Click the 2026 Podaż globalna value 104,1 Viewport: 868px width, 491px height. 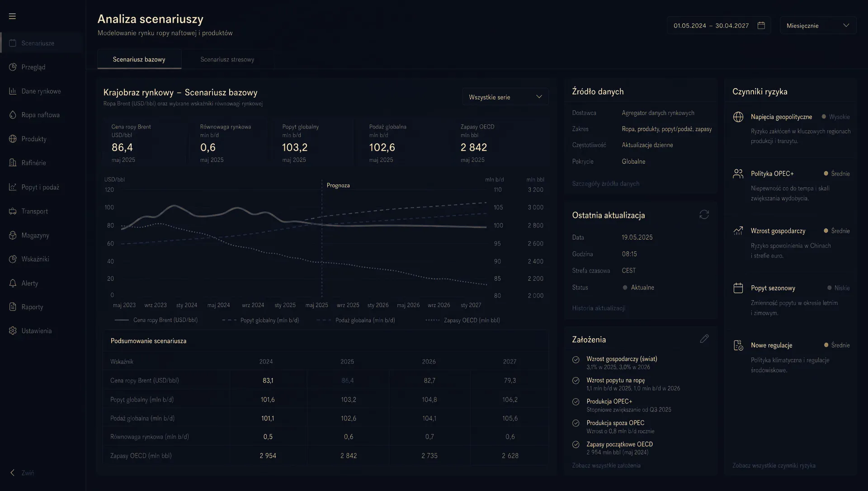coord(429,418)
